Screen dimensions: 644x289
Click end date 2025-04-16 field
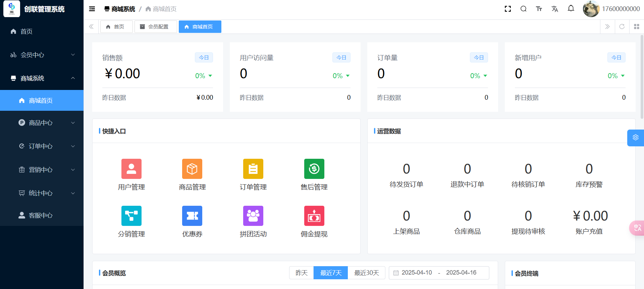[461, 273]
